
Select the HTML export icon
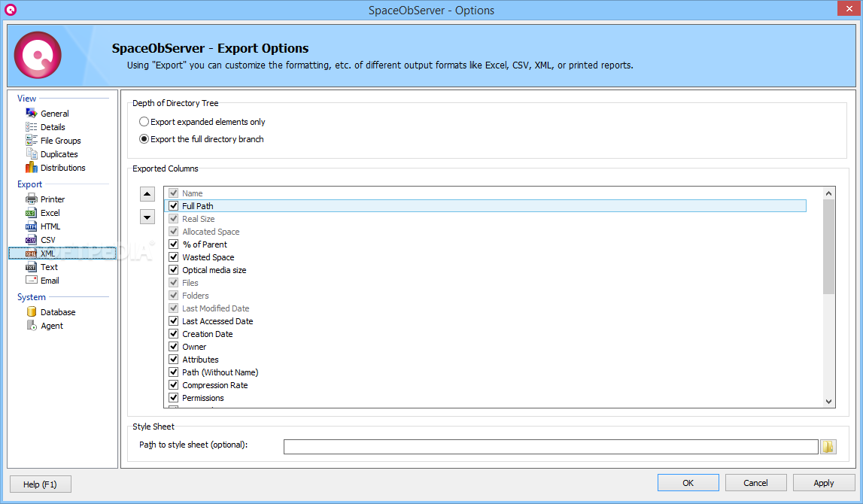click(x=32, y=226)
